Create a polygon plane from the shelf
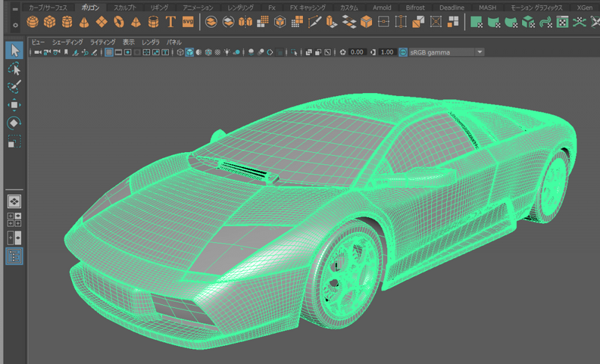Image resolution: width=600 pixels, height=364 pixels. click(x=101, y=22)
